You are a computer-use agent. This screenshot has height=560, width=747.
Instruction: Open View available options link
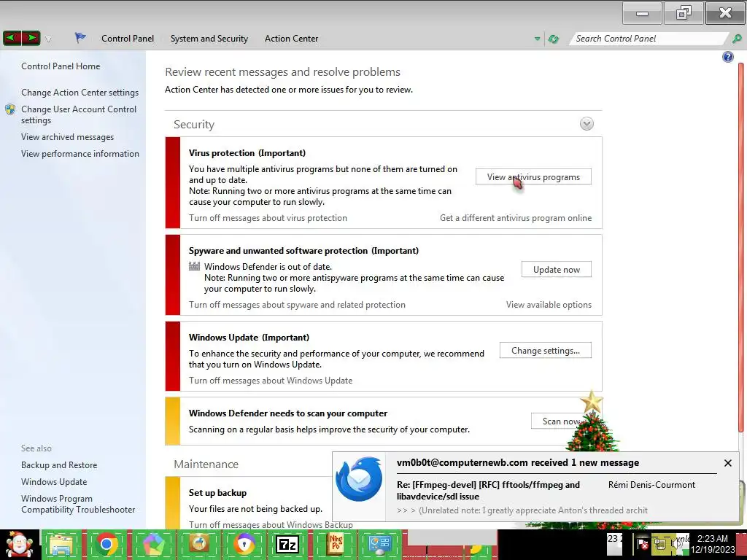549,305
